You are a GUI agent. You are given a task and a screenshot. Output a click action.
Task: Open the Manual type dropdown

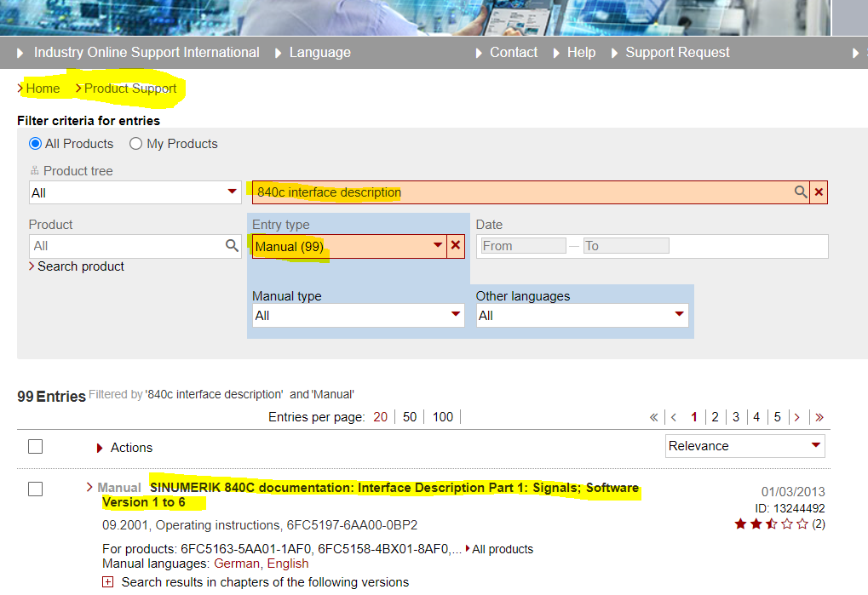click(x=358, y=315)
